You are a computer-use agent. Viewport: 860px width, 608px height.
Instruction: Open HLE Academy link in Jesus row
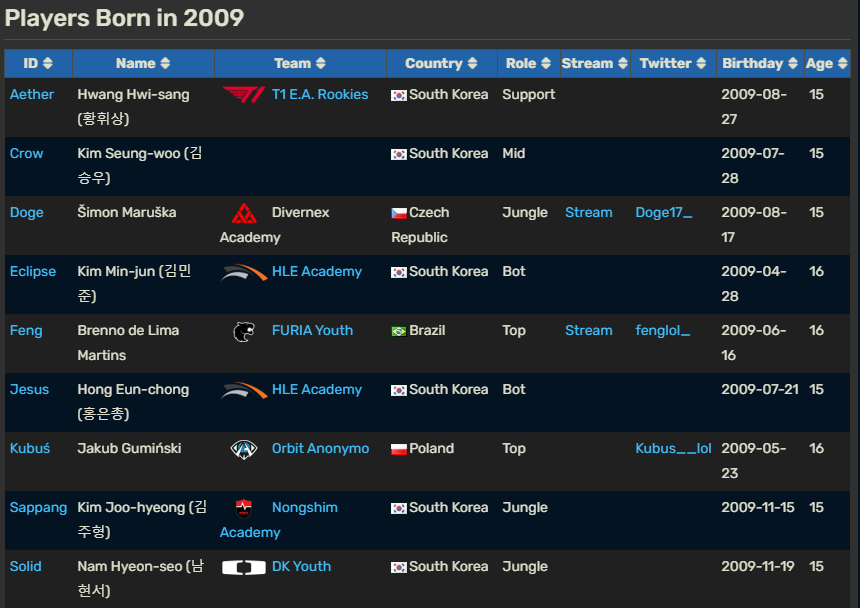coord(317,389)
